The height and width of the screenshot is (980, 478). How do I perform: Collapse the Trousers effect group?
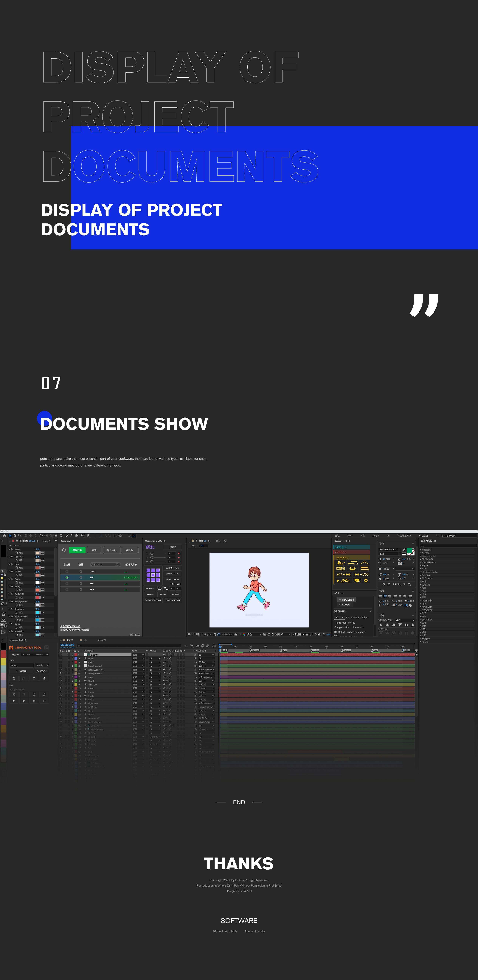click(10, 609)
